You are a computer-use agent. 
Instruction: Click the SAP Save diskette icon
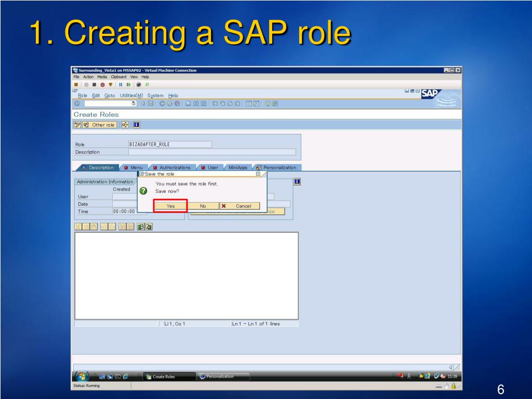(x=151, y=103)
